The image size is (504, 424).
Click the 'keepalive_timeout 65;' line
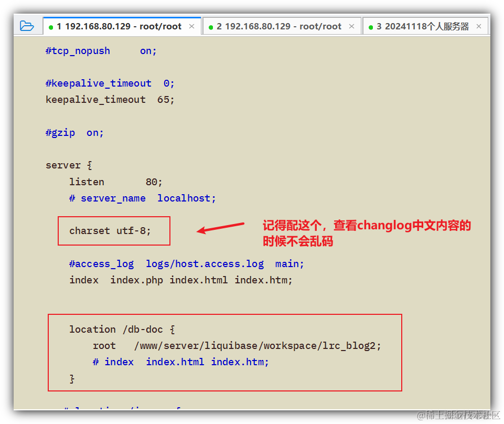(x=110, y=100)
